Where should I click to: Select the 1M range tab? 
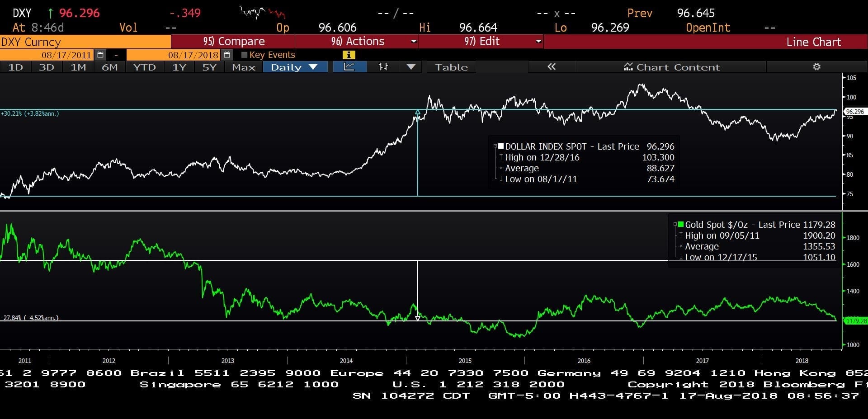[x=78, y=67]
